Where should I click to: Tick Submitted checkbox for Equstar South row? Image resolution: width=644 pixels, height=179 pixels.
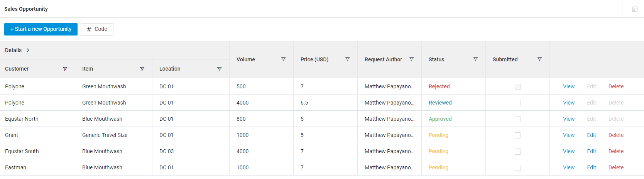[x=518, y=152]
